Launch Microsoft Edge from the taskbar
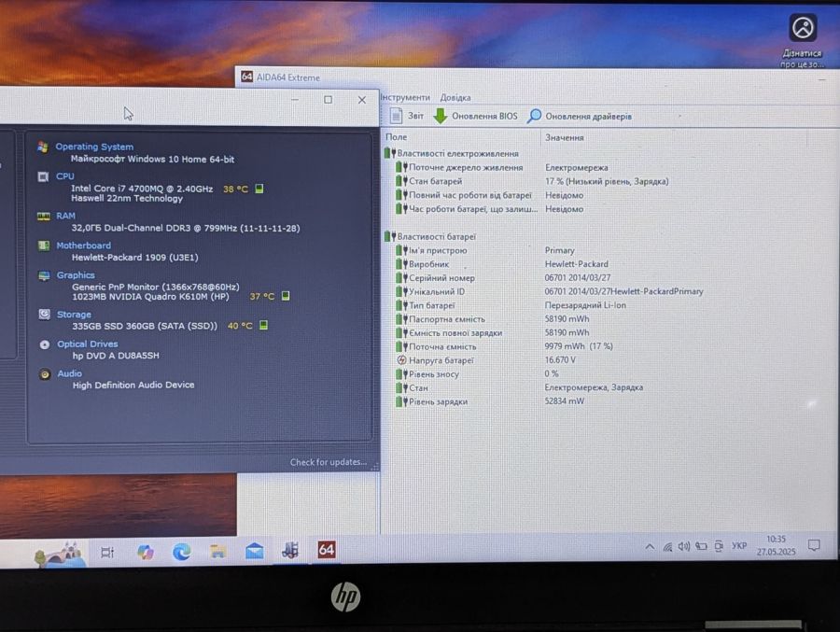Viewport: 840px width, 632px height. click(182, 552)
